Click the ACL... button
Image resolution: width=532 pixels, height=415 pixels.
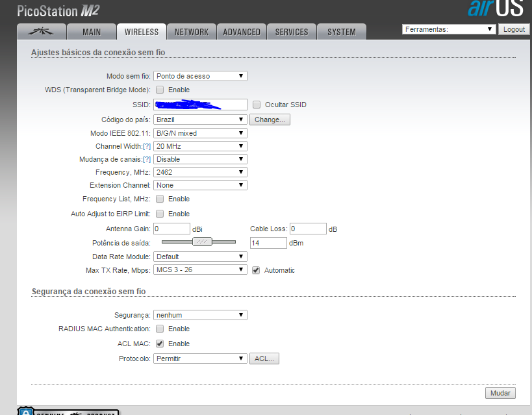tap(264, 358)
